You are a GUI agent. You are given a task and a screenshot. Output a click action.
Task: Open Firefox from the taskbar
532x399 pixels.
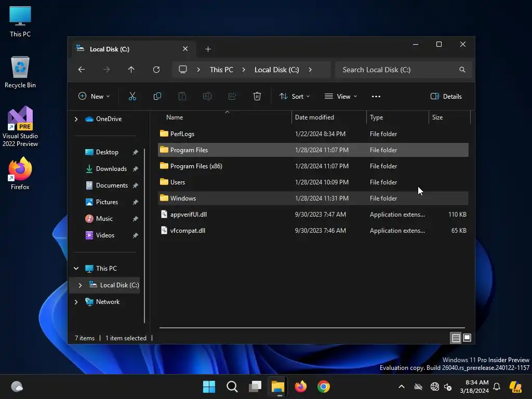pyautogui.click(x=301, y=387)
